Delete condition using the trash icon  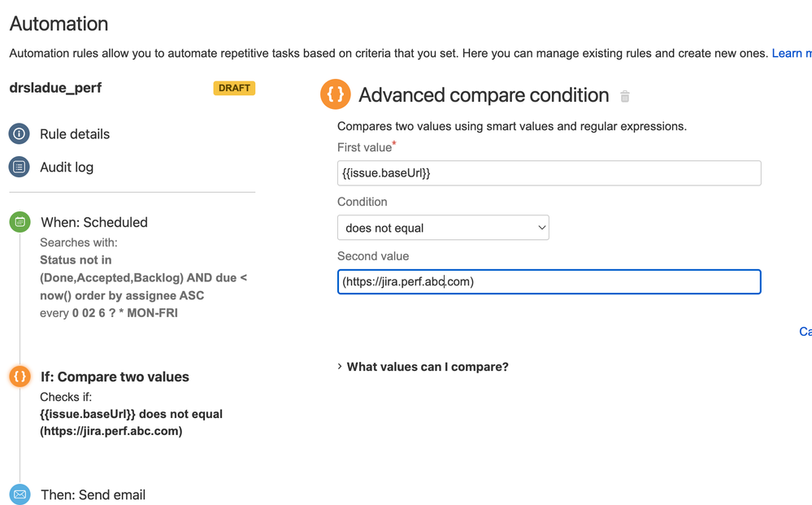pyautogui.click(x=625, y=96)
